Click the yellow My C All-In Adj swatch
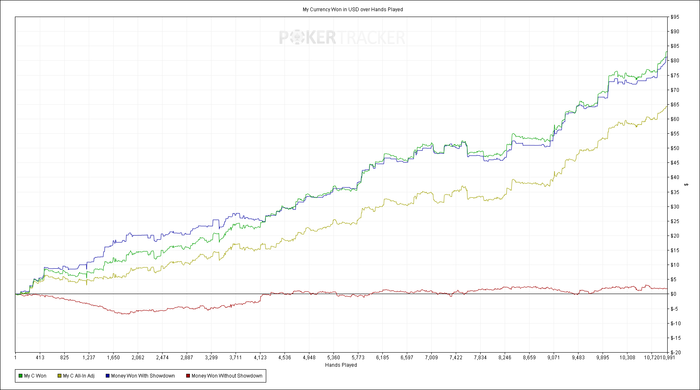The height and width of the screenshot is (390, 700). [59, 376]
